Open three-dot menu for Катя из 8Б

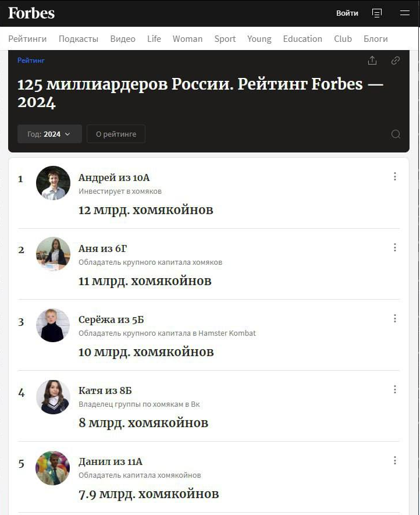(x=395, y=389)
